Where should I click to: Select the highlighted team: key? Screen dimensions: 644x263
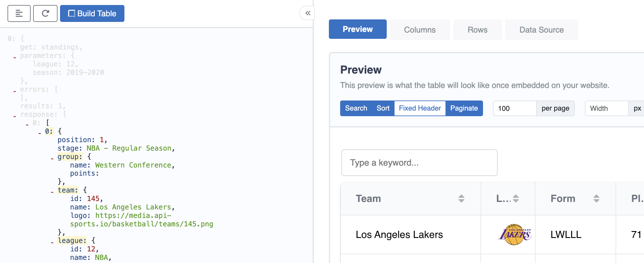pos(68,190)
